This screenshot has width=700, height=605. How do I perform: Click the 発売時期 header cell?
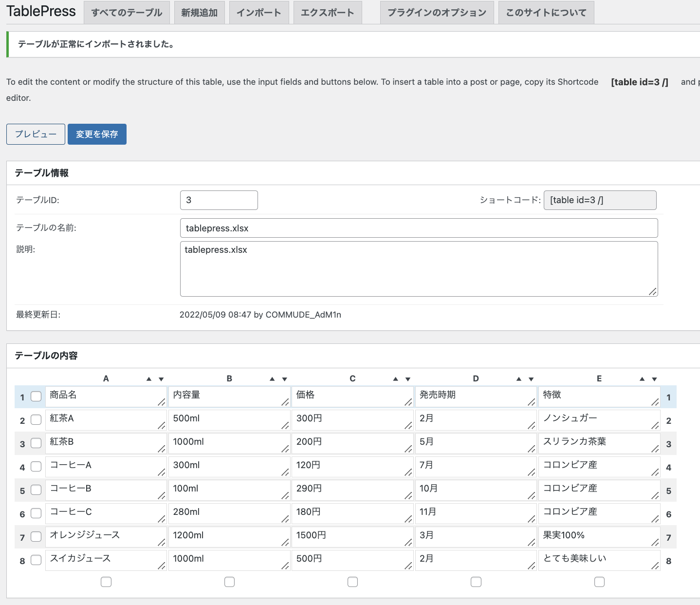476,397
